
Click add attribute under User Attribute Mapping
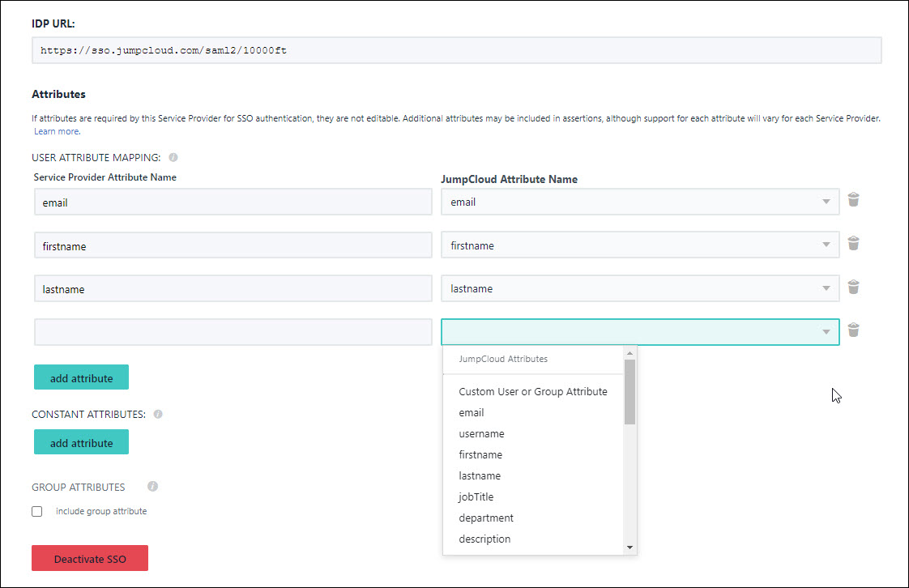(81, 377)
